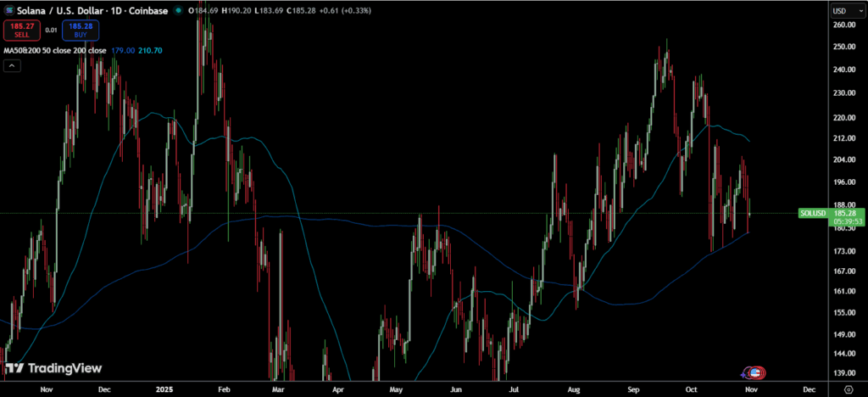Click the green market status dot

click(176, 11)
